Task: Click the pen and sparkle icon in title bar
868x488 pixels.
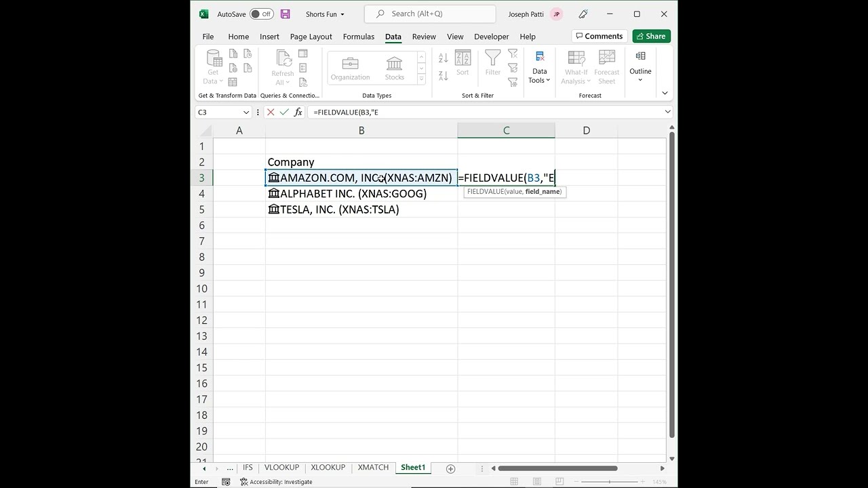Action: (583, 14)
